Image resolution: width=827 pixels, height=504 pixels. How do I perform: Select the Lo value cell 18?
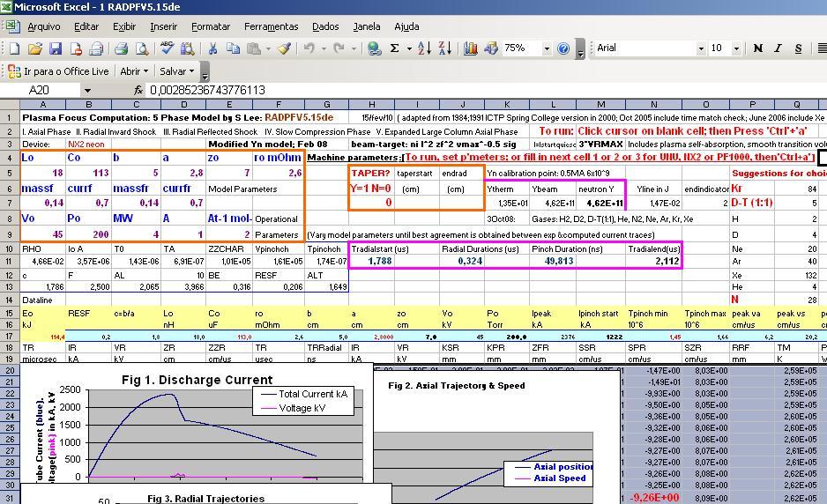point(42,173)
